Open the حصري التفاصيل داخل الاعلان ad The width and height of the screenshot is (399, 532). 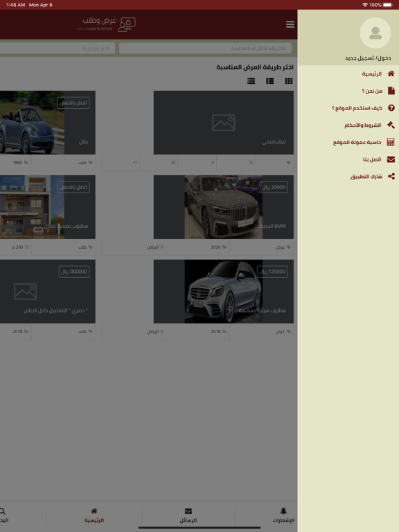coord(48,292)
